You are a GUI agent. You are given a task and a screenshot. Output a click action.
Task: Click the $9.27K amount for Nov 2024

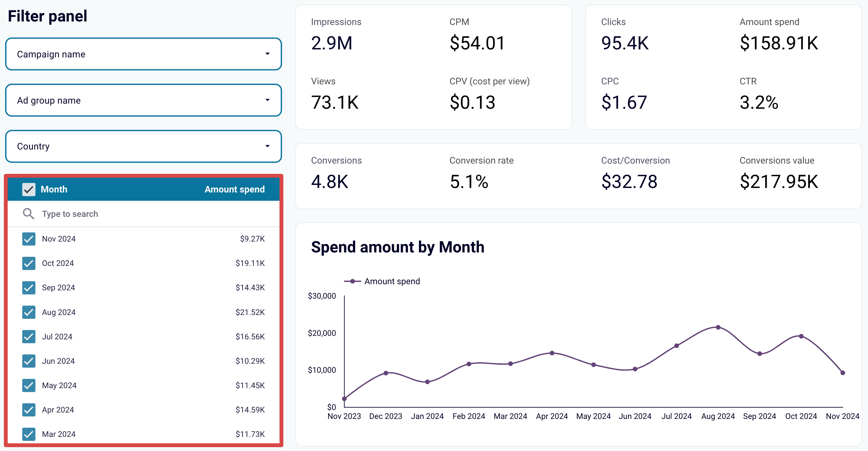coord(252,239)
